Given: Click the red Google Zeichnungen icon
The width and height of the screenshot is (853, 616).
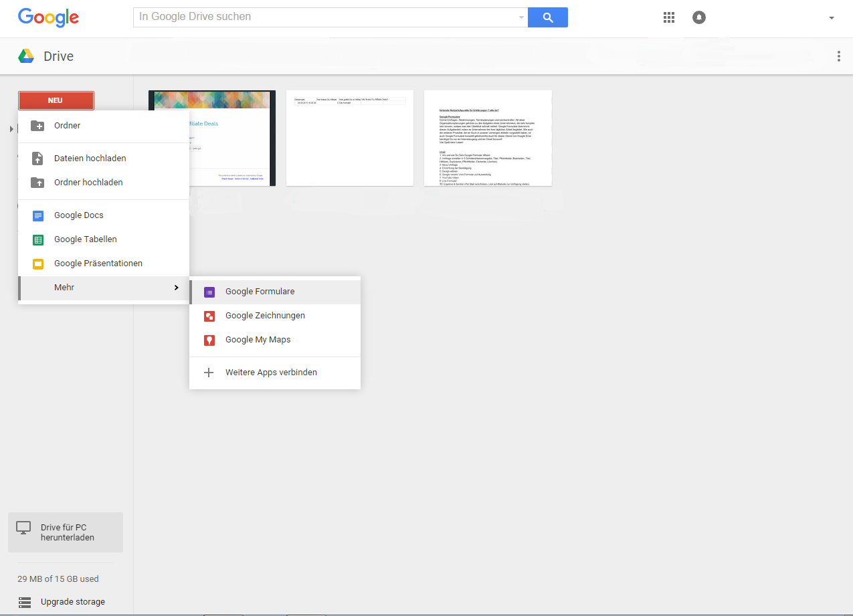Looking at the screenshot, I should click(209, 316).
